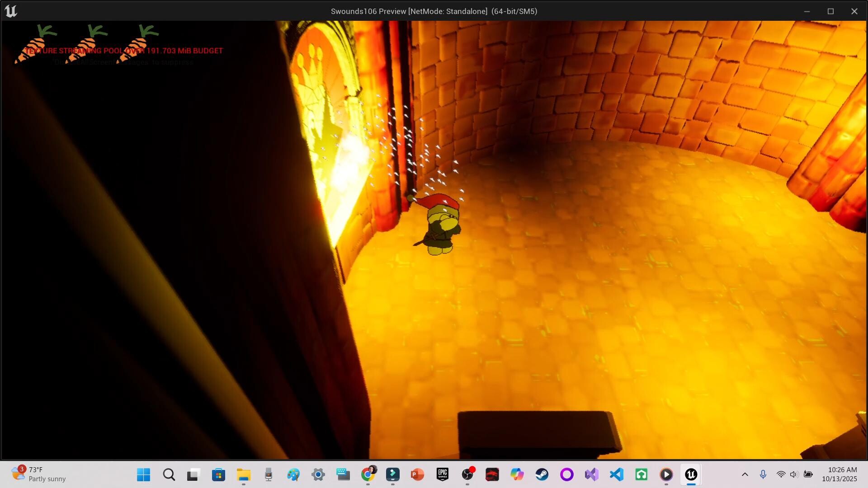868x488 pixels.
Task: Launch Microsoft Paint
Action: [x=294, y=474]
